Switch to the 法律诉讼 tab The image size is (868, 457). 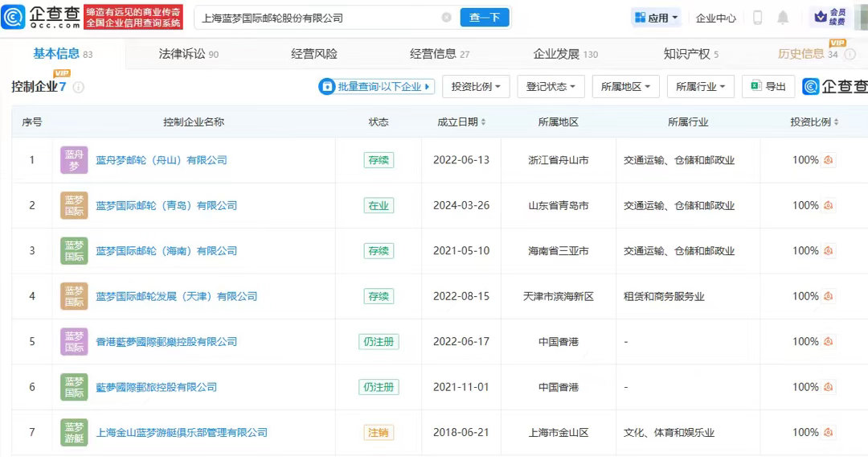click(x=188, y=54)
